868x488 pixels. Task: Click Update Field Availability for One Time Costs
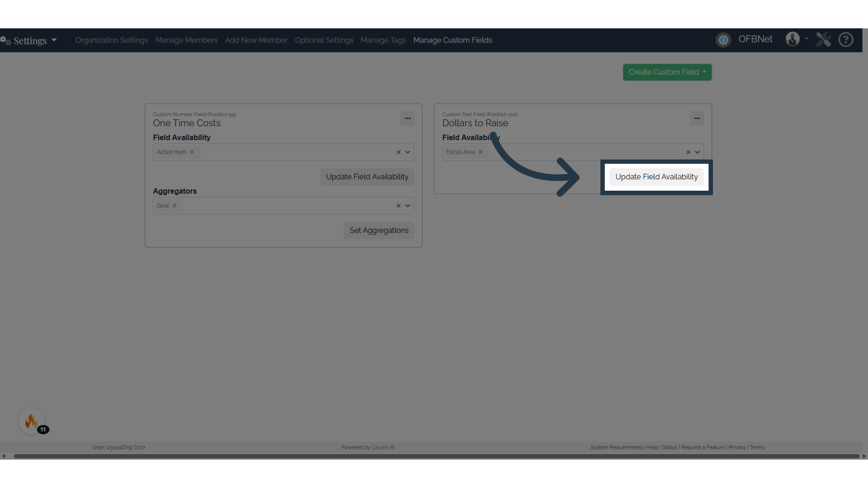[367, 177]
